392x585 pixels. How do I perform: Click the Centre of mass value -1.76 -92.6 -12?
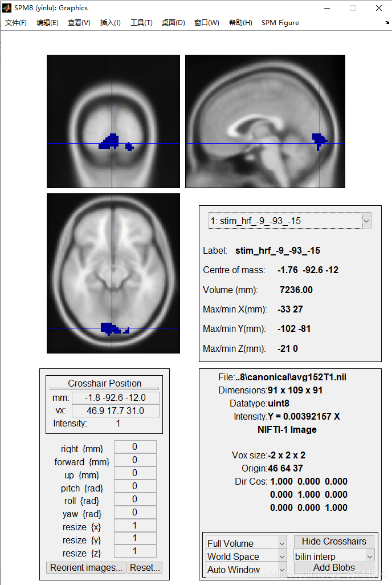308,270
